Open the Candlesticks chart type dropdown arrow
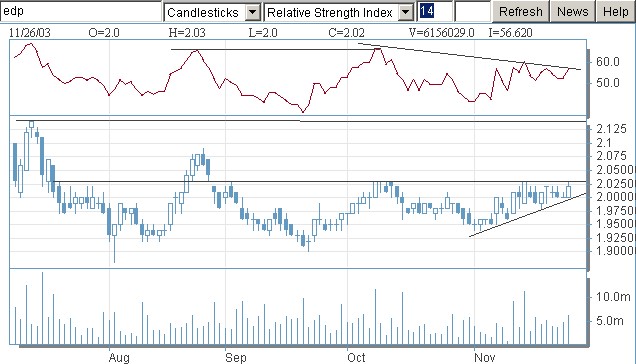 click(252, 13)
